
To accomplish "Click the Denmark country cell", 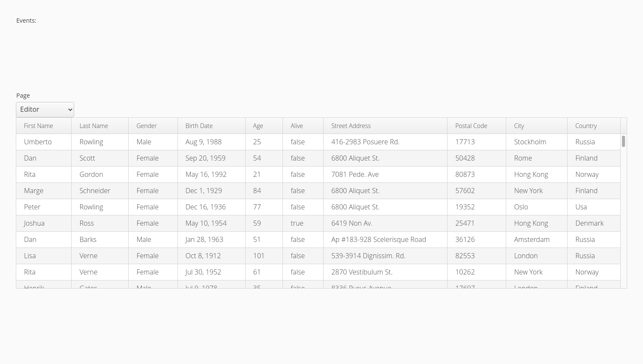I will 594,224.
